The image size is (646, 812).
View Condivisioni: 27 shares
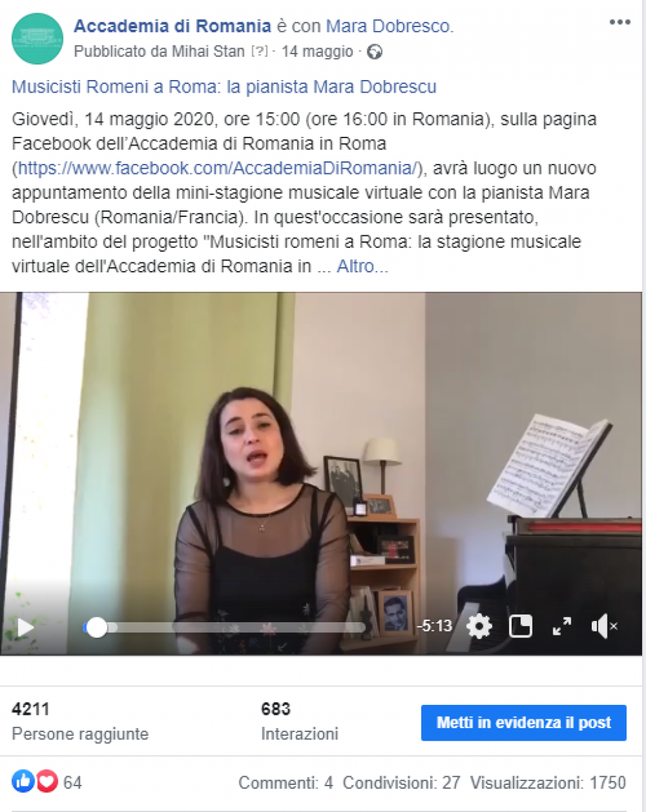tap(401, 782)
